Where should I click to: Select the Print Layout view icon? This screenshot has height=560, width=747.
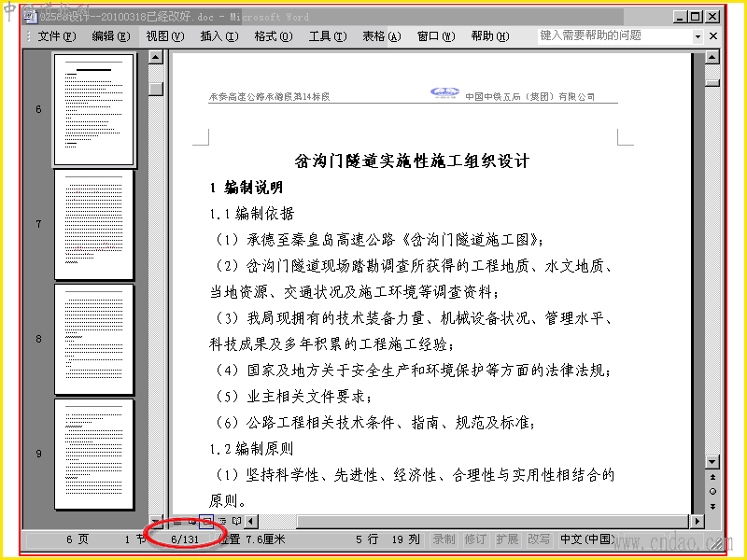tap(206, 522)
